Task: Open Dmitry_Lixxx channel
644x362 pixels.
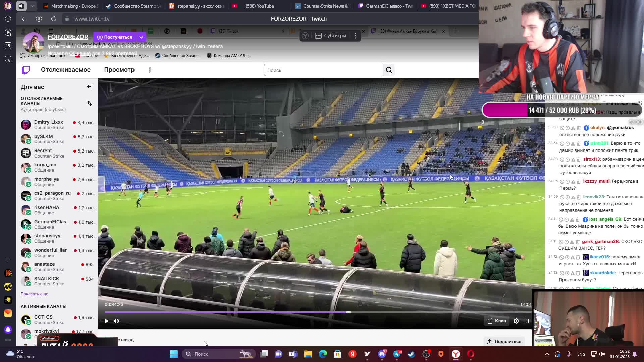Action: pyautogui.click(x=57, y=125)
